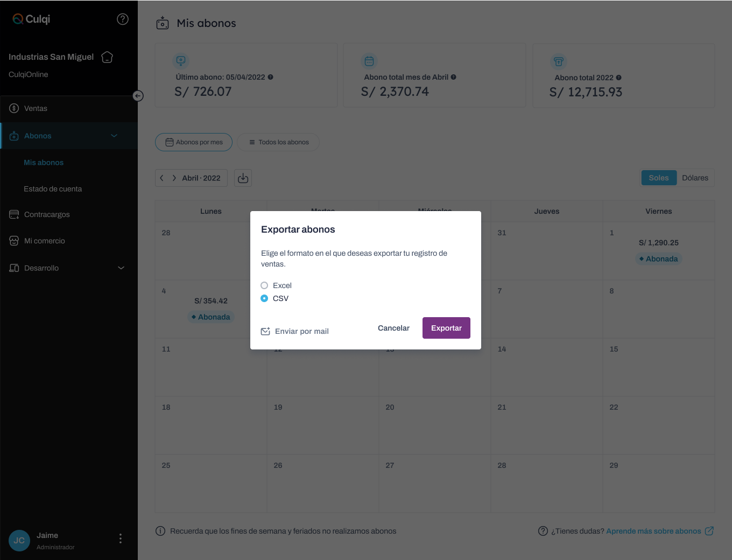Open the Abril 2022 month selector
This screenshot has height=560, width=732.
pos(201,178)
